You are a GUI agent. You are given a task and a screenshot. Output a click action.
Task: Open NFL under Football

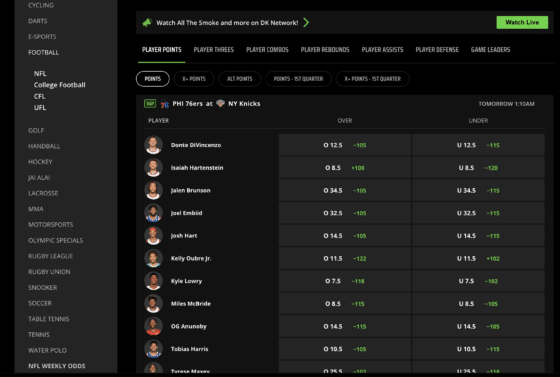[40, 74]
